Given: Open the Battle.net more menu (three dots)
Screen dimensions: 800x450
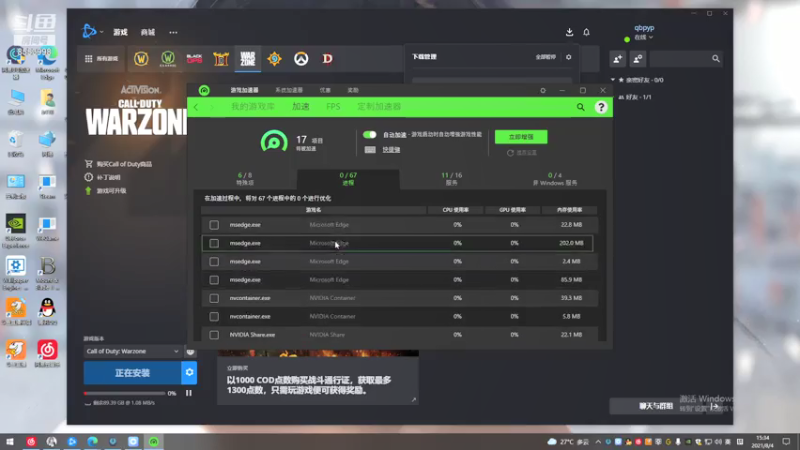Looking at the screenshot, I should click(173, 32).
